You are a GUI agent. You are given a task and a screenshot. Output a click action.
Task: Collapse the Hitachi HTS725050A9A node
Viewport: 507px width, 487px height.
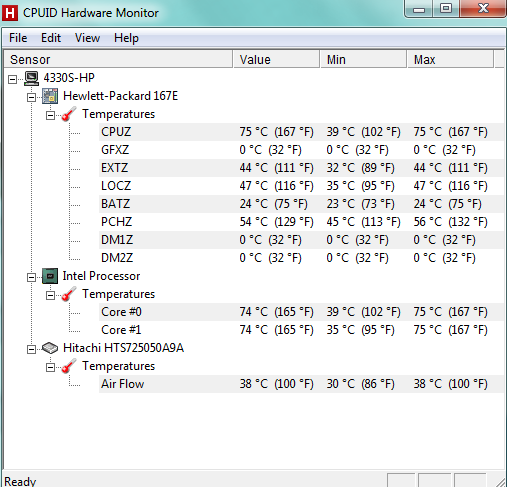(x=31, y=349)
